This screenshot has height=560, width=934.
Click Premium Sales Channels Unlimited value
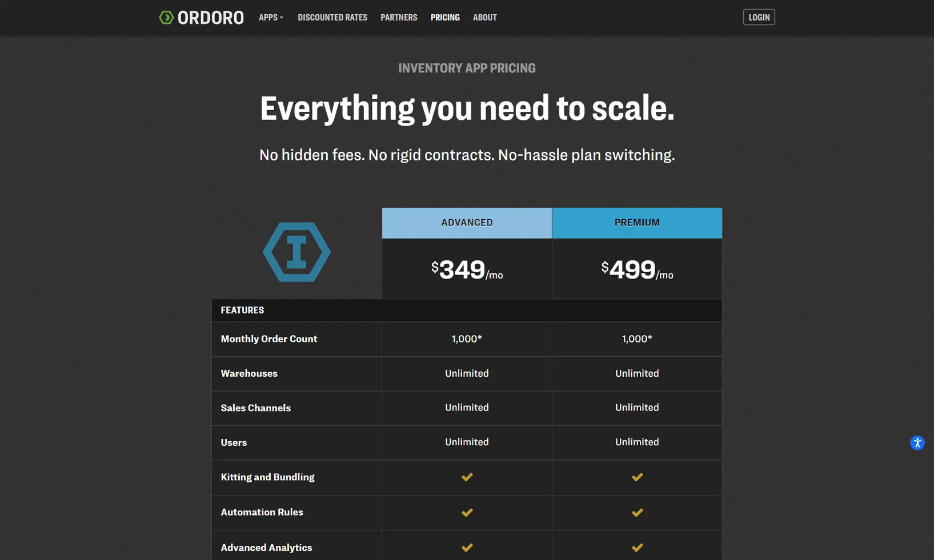click(637, 408)
